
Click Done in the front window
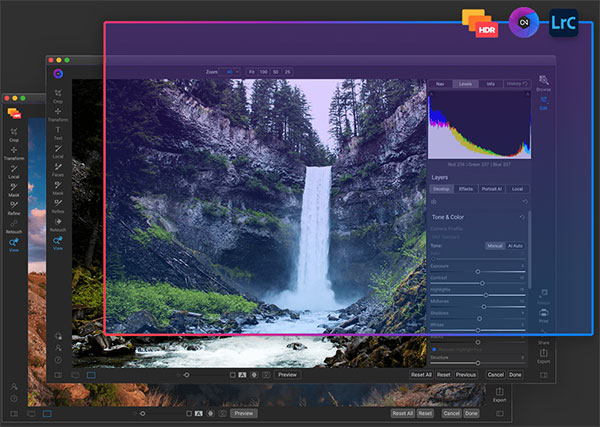tap(515, 375)
